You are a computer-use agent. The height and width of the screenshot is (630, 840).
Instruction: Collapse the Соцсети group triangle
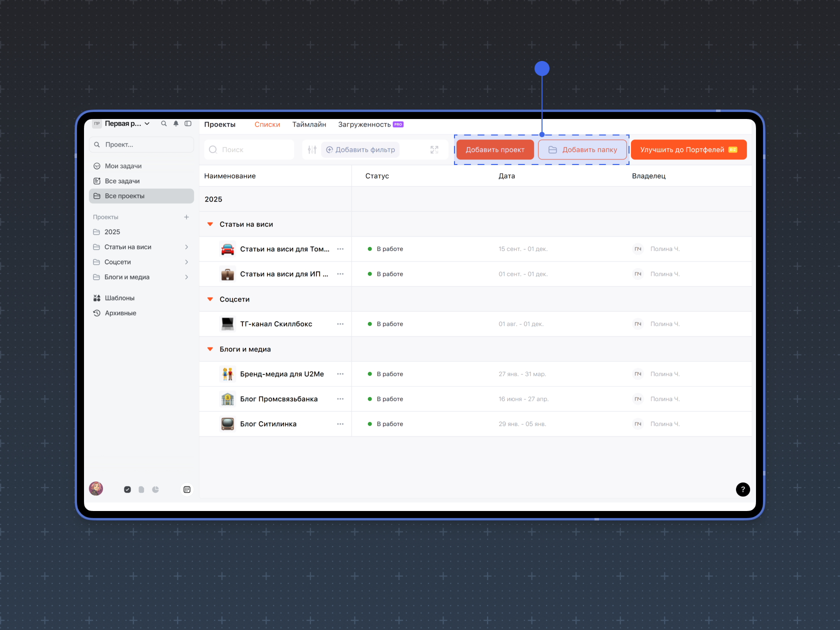coord(210,299)
